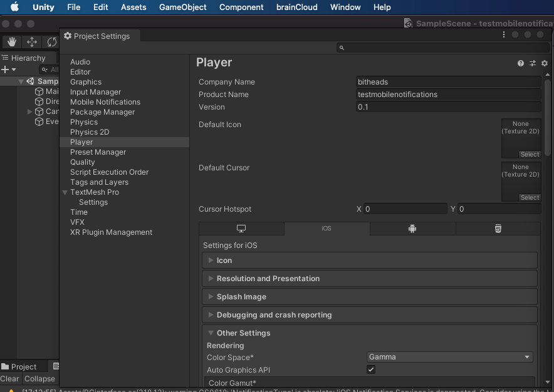Image resolution: width=554 pixels, height=392 pixels.
Task: Click Hierarchy add object plus icon
Action: coord(5,70)
